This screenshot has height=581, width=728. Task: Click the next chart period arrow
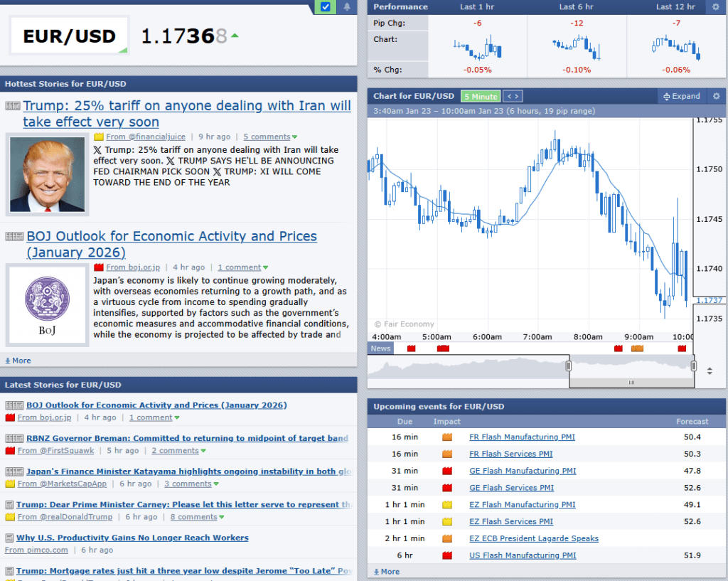click(515, 95)
